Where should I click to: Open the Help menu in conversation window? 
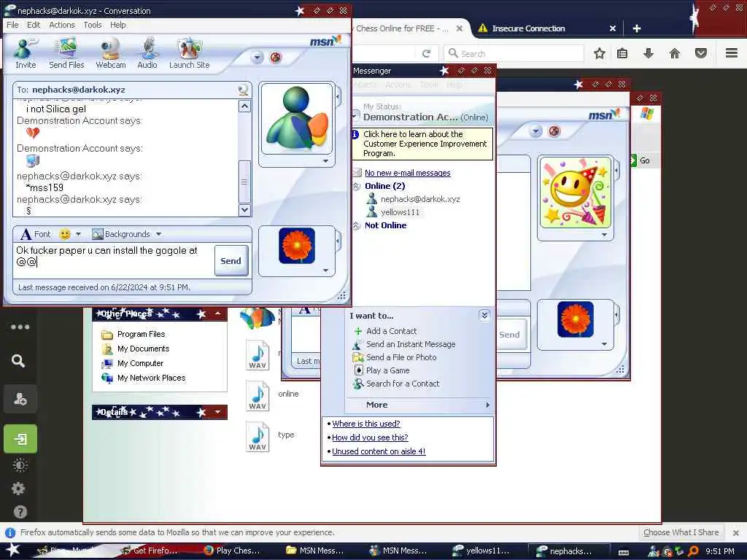tap(117, 25)
